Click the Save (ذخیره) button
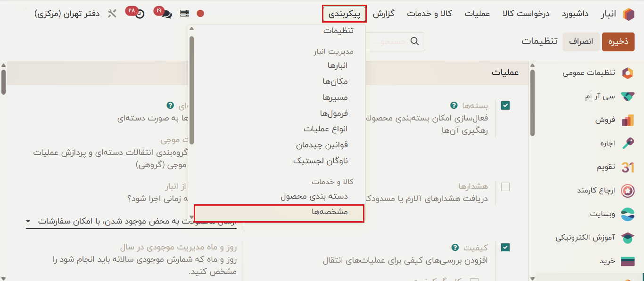Screen dimensions: 644x281 click(x=618, y=41)
